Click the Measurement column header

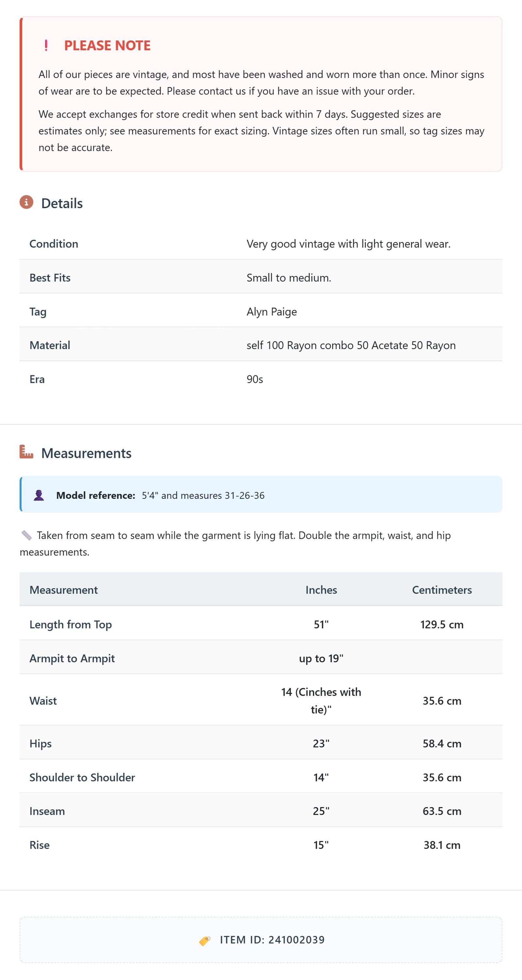click(x=64, y=590)
